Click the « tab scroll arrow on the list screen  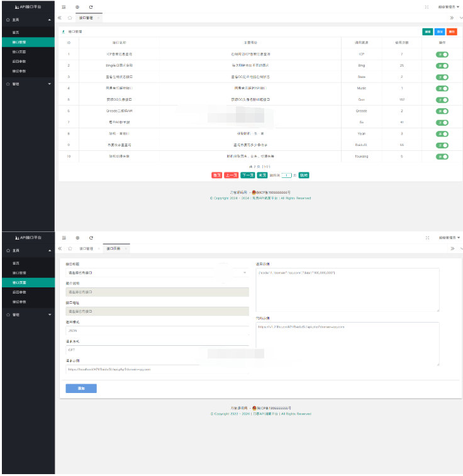tap(60, 18)
